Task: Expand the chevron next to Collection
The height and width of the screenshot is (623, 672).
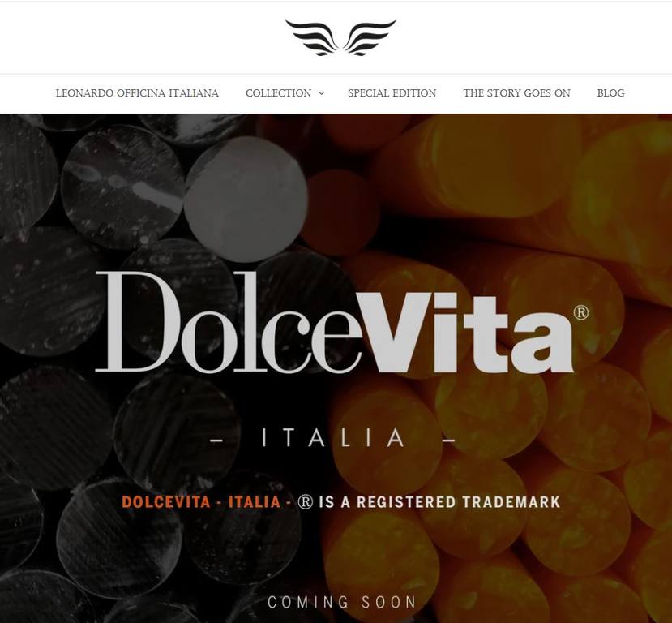Action: click(322, 93)
